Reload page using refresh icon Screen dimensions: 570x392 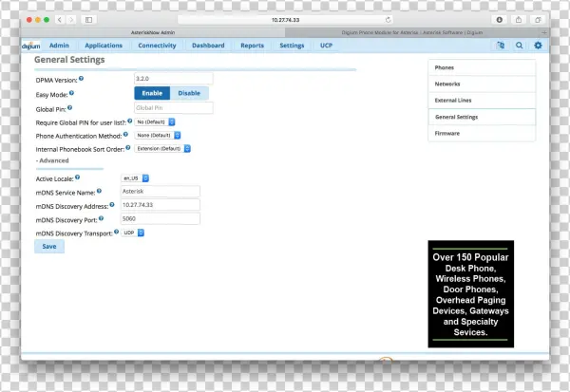point(388,20)
